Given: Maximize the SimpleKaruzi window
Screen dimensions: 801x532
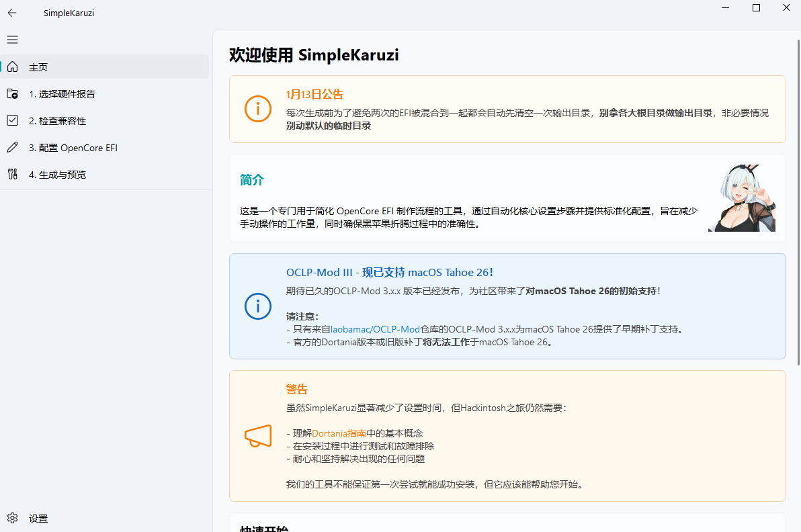Looking at the screenshot, I should (756, 7).
